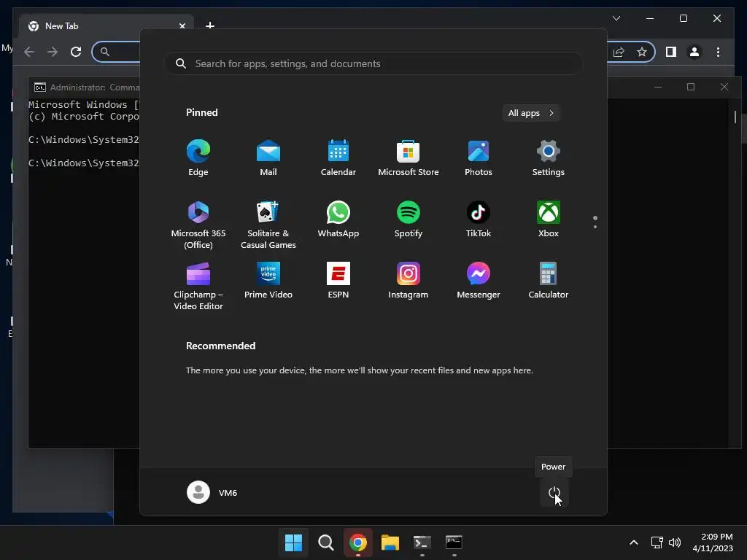Launch Instagram from pinned apps
This screenshot has width=747, height=560.
click(409, 281)
